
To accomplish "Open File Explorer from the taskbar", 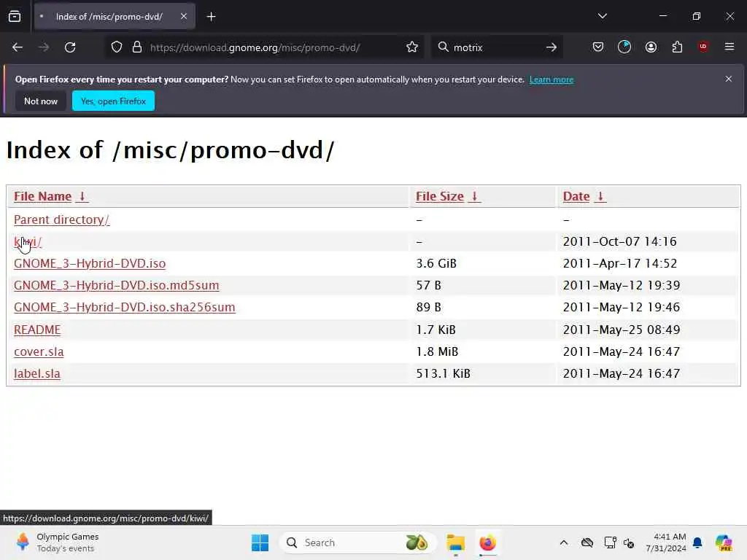I will point(455,542).
